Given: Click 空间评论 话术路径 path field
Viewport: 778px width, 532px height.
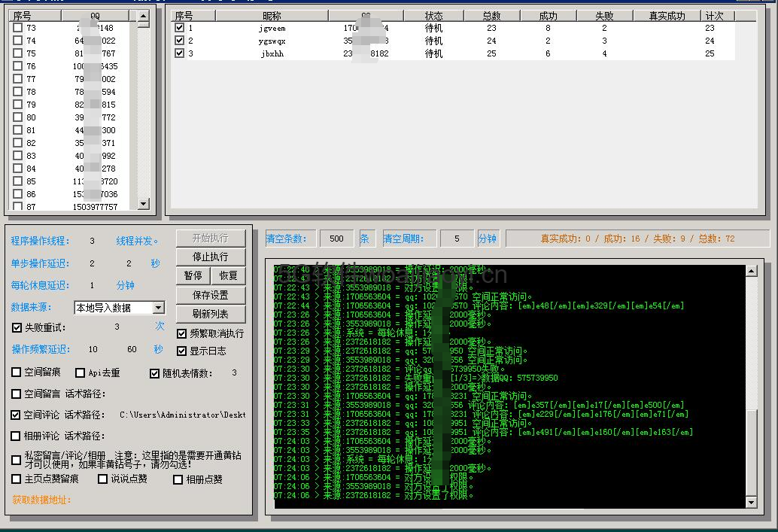Looking at the screenshot, I should coord(183,415).
